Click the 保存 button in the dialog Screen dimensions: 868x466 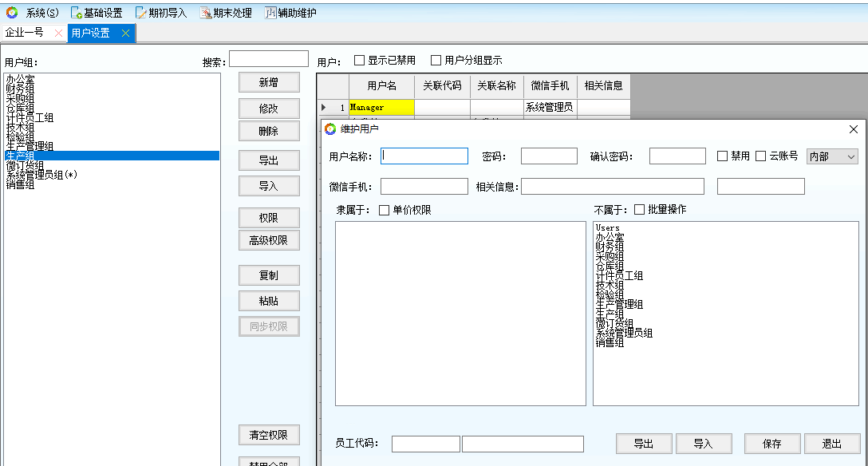771,444
